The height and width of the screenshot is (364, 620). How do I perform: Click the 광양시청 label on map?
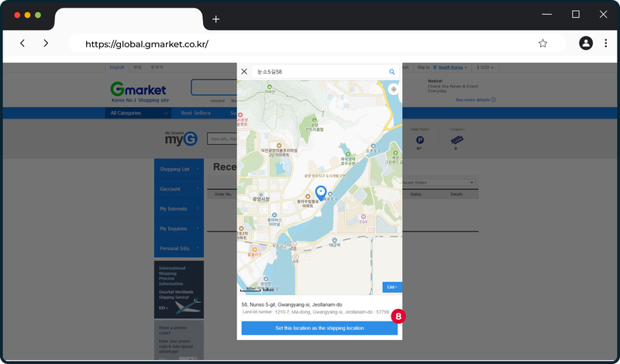[261, 199]
